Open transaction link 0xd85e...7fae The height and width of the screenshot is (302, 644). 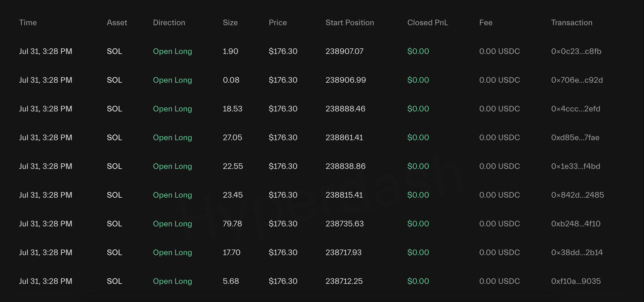575,137
